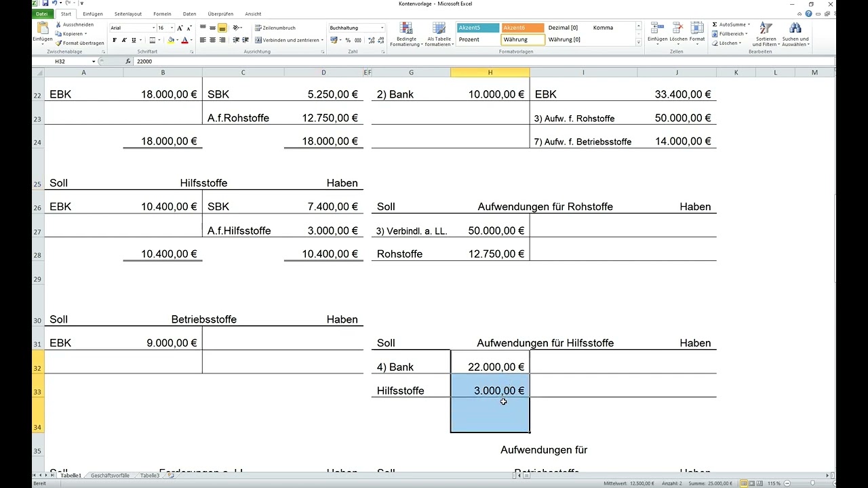Apply the Prozent cell style

point(478,39)
